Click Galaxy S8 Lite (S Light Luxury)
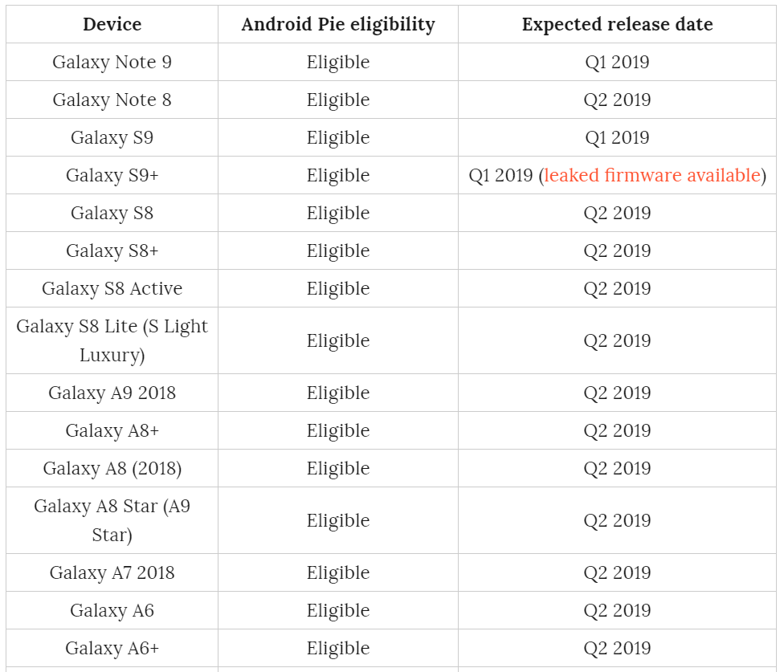The height and width of the screenshot is (672, 784). pyautogui.click(x=112, y=340)
